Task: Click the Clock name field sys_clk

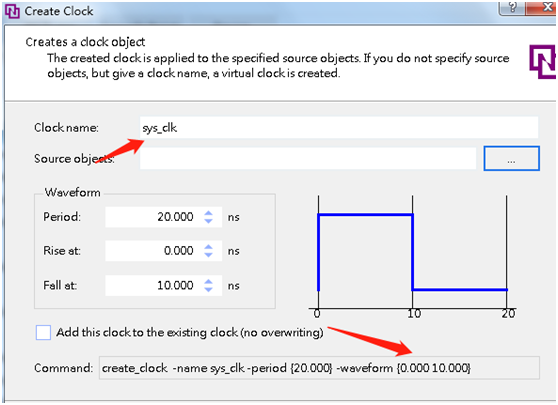Action: [x=339, y=127]
